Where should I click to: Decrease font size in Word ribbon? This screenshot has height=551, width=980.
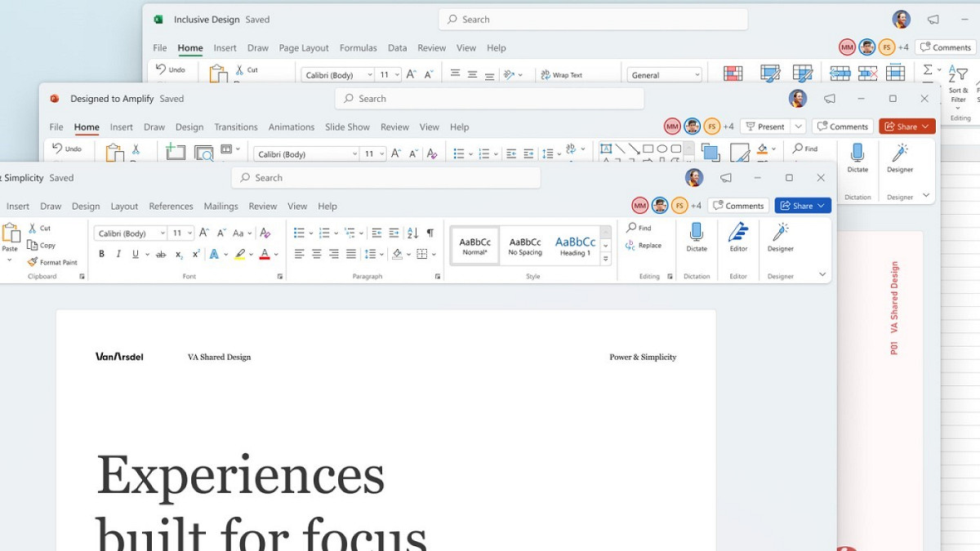pos(220,233)
